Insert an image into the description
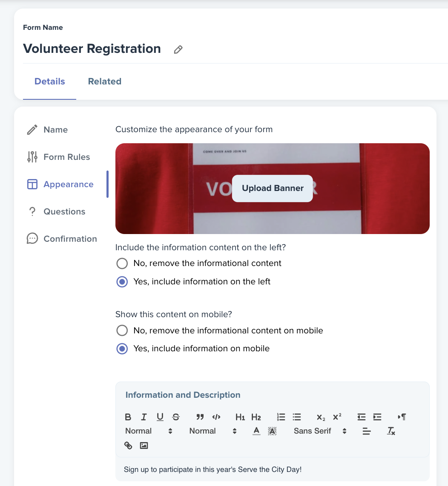Image resolution: width=448 pixels, height=486 pixels. point(144,445)
